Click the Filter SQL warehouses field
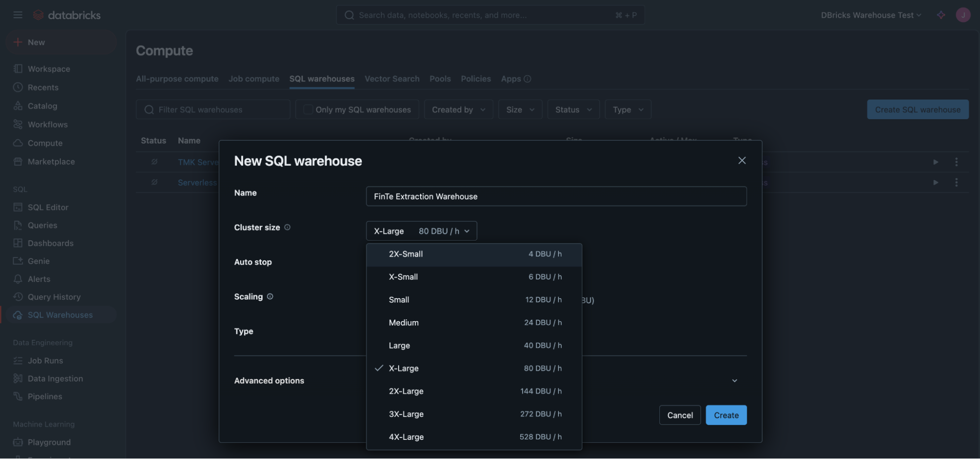 pyautogui.click(x=213, y=109)
